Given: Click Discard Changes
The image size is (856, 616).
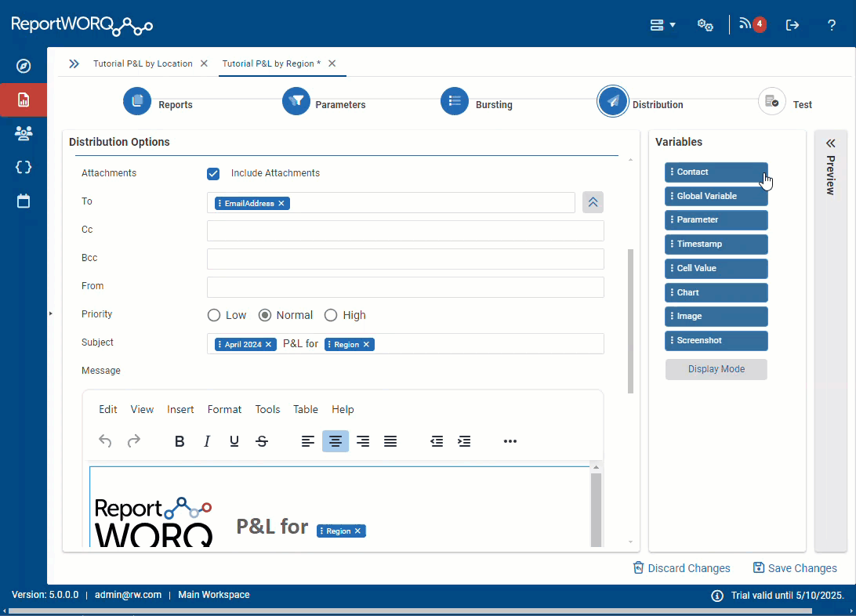Looking at the screenshot, I should coord(681,568).
